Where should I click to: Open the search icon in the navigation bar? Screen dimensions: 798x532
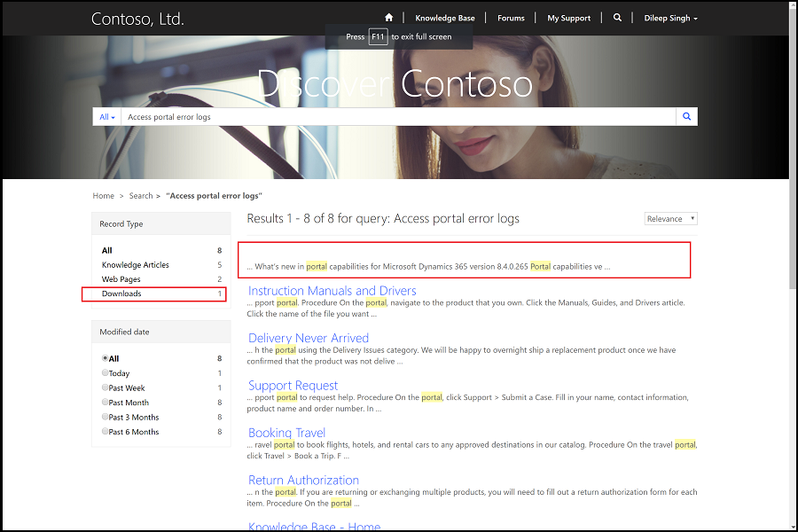tap(617, 17)
